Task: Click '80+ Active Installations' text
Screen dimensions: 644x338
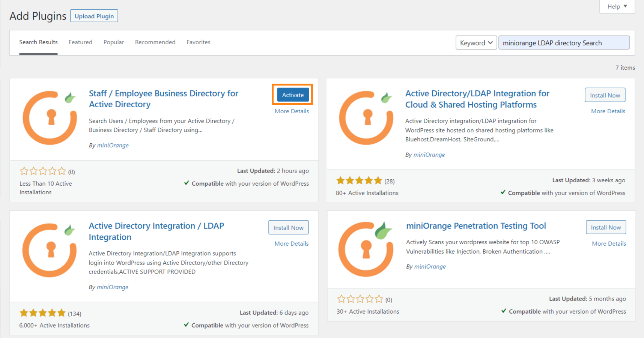Action: pos(367,193)
